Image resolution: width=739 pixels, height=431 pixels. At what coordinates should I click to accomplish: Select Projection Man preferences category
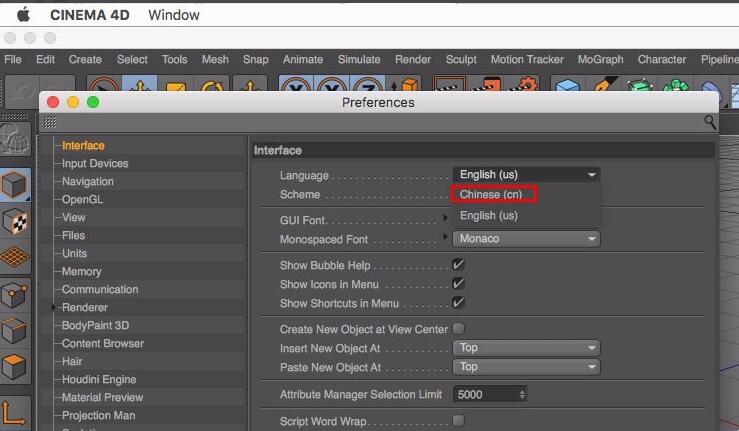(x=99, y=415)
